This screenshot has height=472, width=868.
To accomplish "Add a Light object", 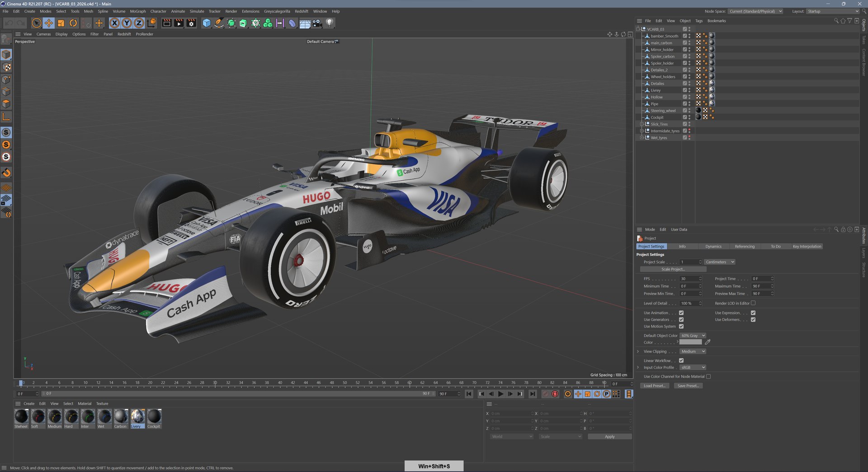I will click(x=330, y=23).
